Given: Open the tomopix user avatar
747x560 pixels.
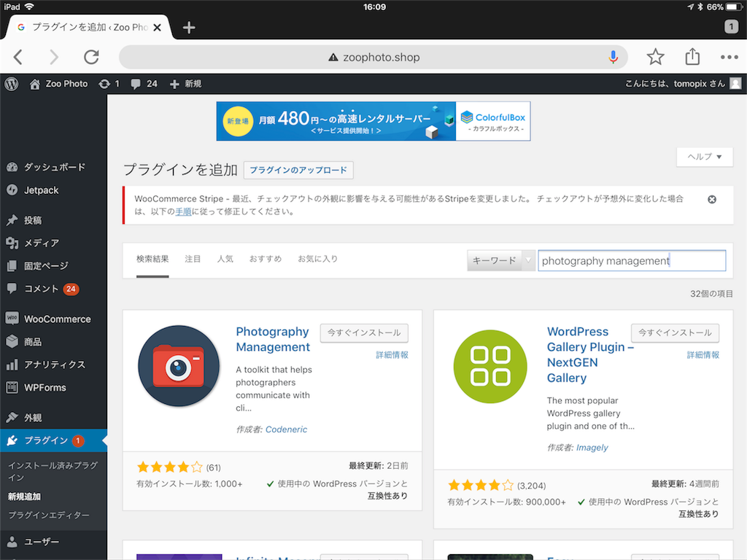Looking at the screenshot, I should [x=735, y=84].
